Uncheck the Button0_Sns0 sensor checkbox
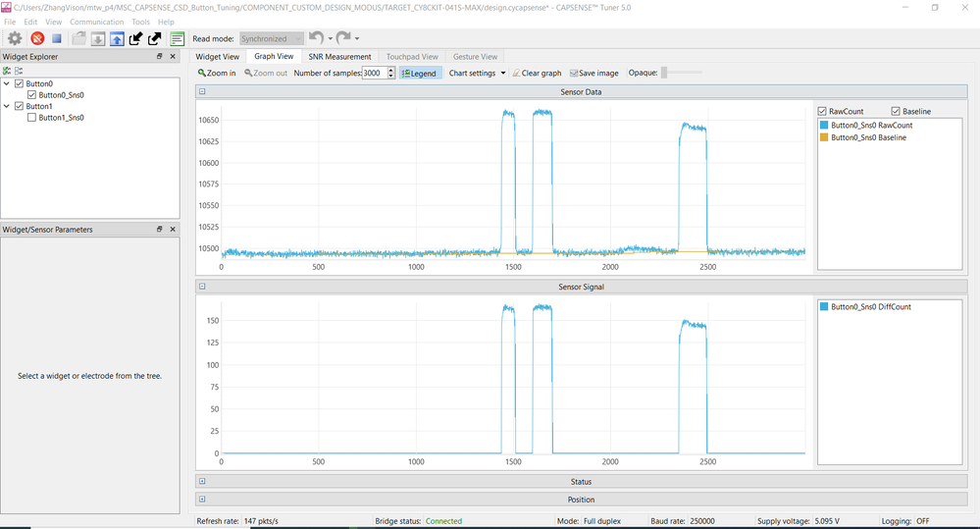Image resolution: width=980 pixels, height=529 pixels. [x=32, y=95]
